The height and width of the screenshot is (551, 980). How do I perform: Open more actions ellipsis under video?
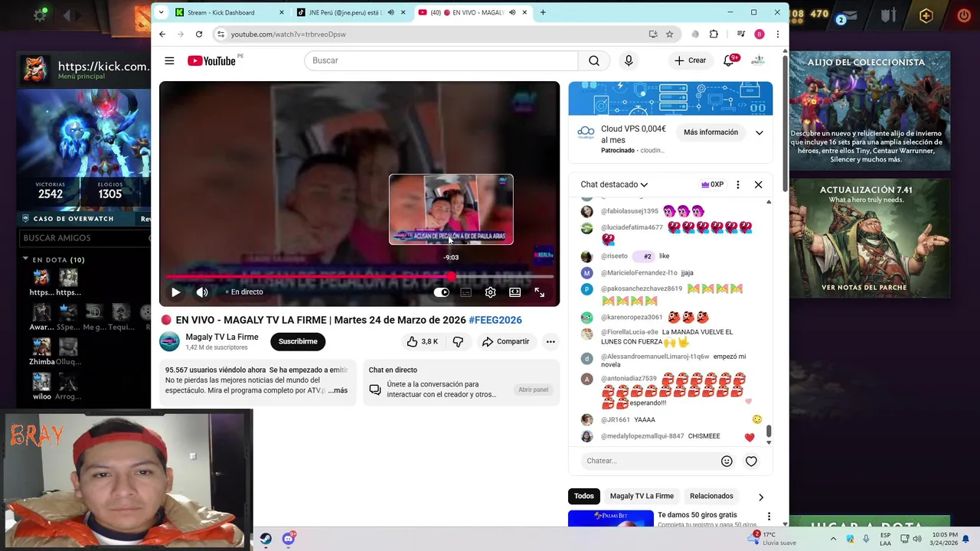click(x=550, y=341)
